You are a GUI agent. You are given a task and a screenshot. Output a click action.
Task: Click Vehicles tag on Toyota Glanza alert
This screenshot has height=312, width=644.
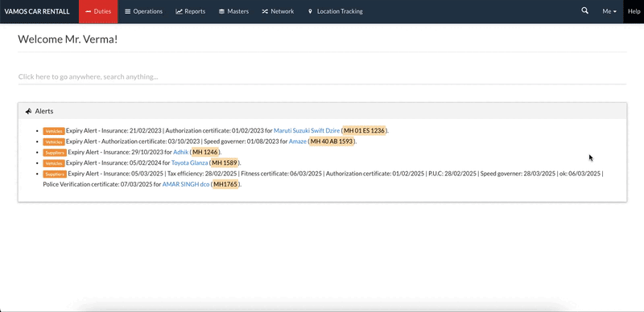pos(54,163)
